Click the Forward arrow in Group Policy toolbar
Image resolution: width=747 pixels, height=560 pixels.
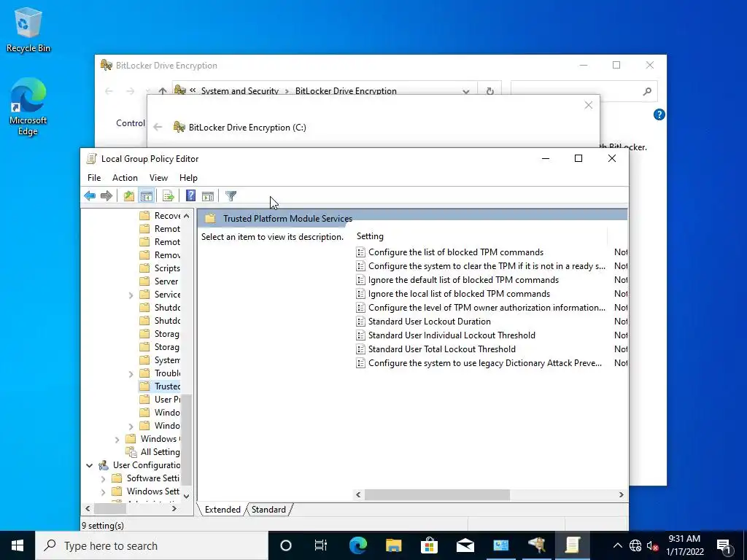[107, 195]
